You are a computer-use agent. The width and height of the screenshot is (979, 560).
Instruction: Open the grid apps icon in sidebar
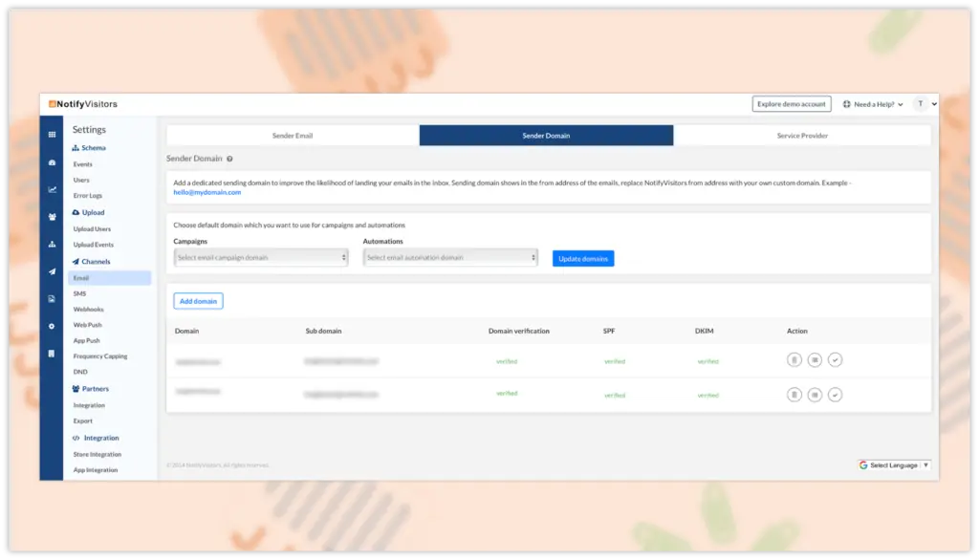pos(52,135)
